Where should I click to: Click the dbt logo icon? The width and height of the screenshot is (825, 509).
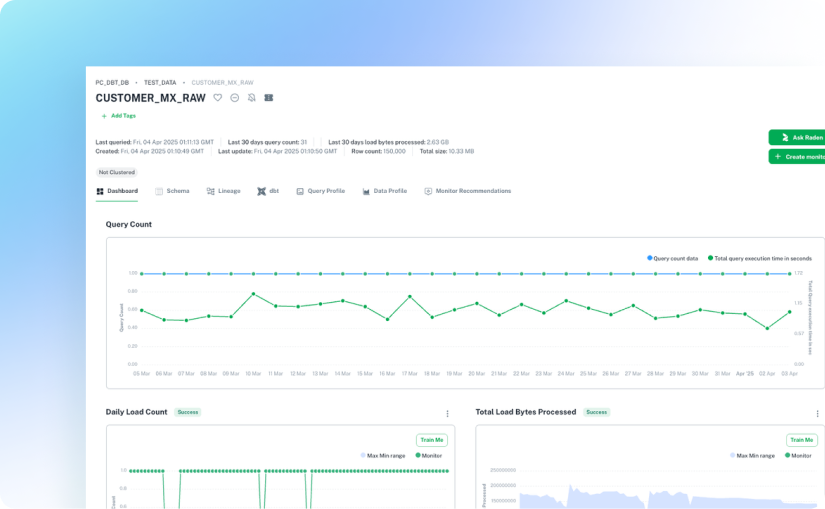pyautogui.click(x=261, y=191)
